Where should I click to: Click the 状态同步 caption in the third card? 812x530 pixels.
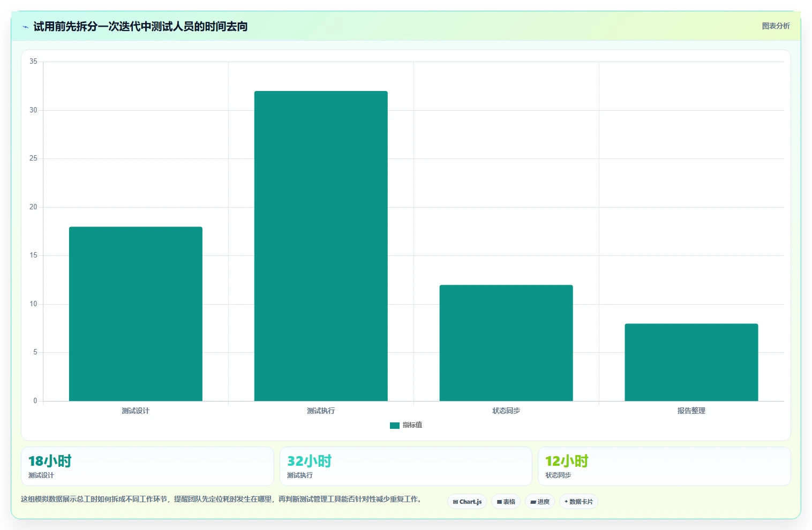click(558, 475)
